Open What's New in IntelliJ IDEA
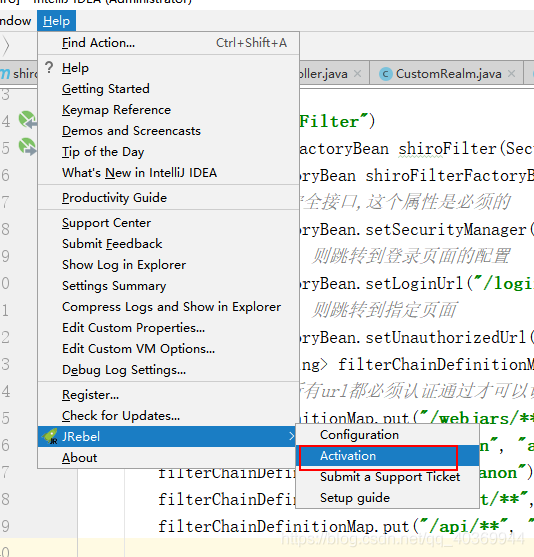This screenshot has height=557, width=534. 168,173
